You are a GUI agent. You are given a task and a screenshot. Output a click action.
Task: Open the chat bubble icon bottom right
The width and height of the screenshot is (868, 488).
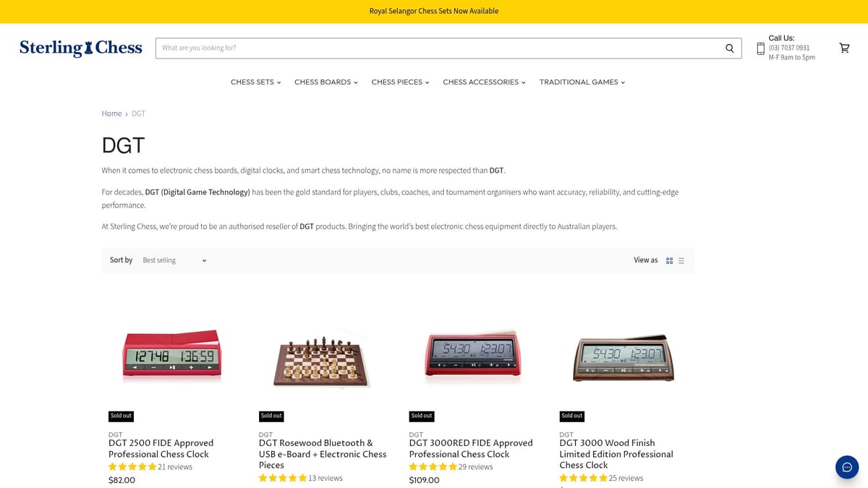click(846, 467)
